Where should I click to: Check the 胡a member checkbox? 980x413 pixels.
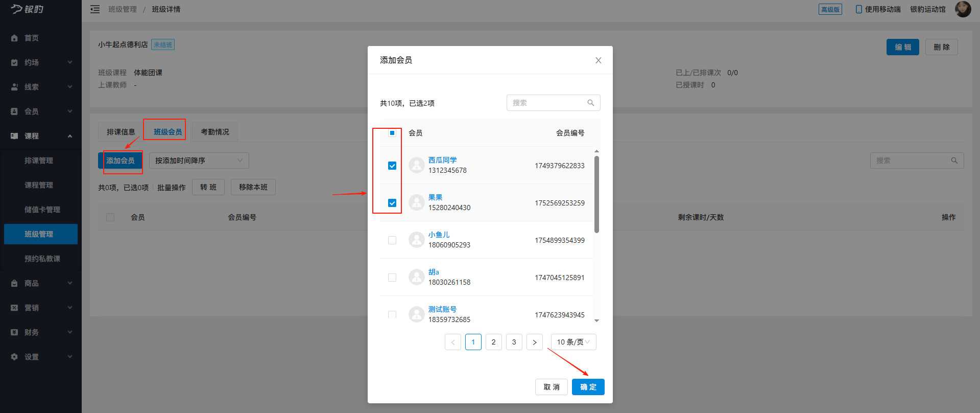392,278
